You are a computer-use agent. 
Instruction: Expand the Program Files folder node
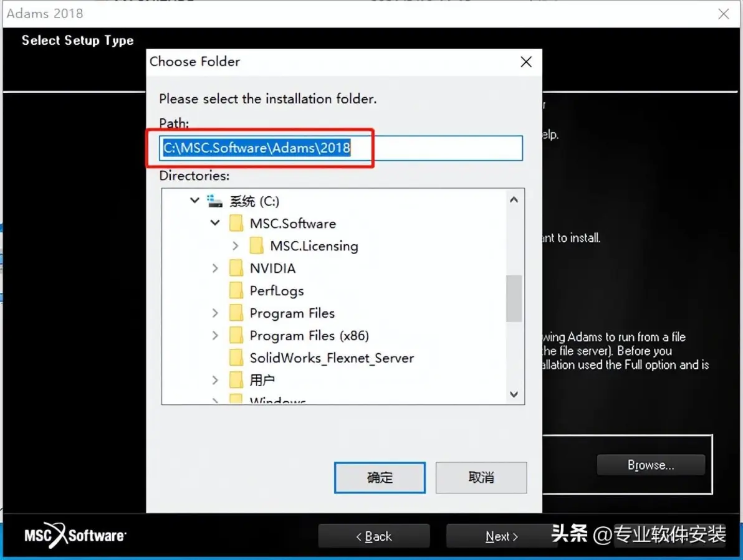215,313
